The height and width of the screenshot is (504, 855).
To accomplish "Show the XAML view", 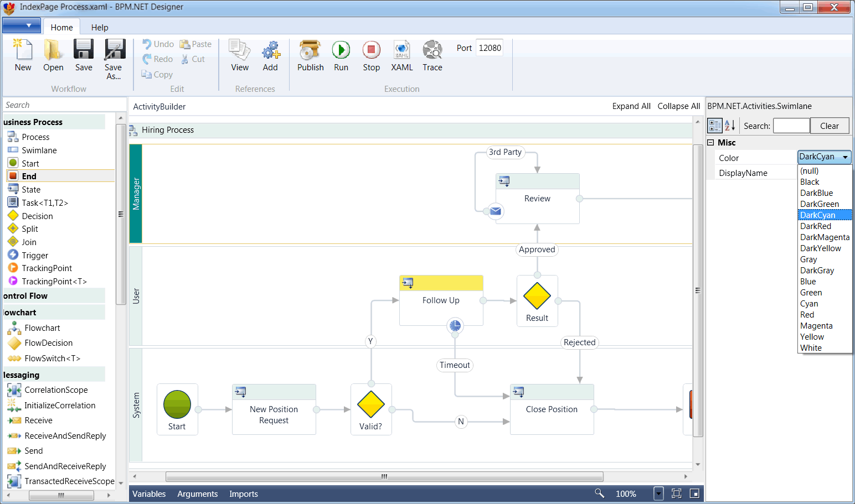I will tap(402, 56).
